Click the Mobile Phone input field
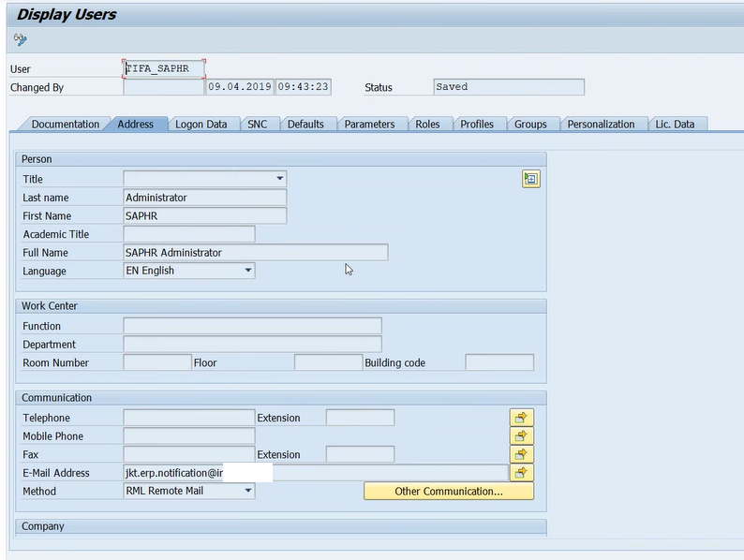Image resolution: width=744 pixels, height=560 pixels. 189,435
